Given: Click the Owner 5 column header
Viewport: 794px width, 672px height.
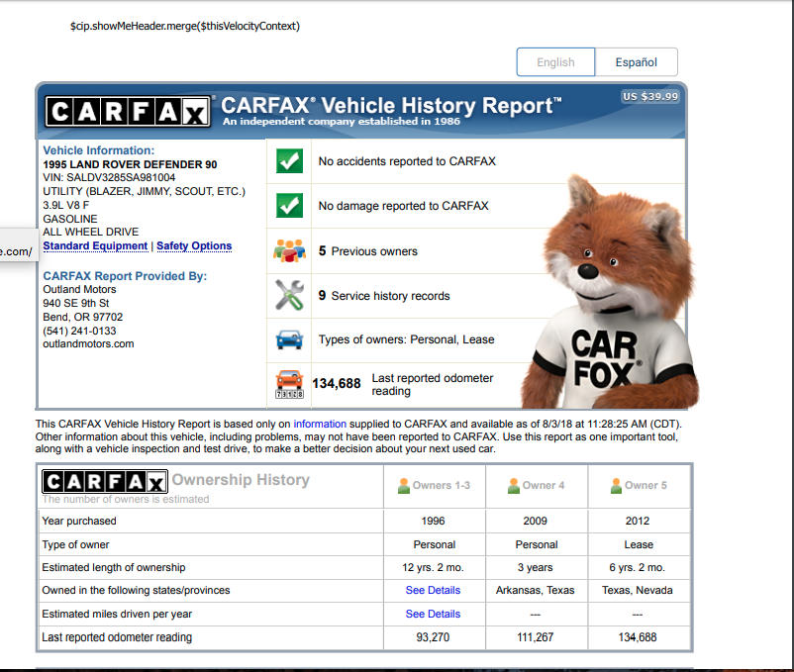Looking at the screenshot, I should [639, 486].
